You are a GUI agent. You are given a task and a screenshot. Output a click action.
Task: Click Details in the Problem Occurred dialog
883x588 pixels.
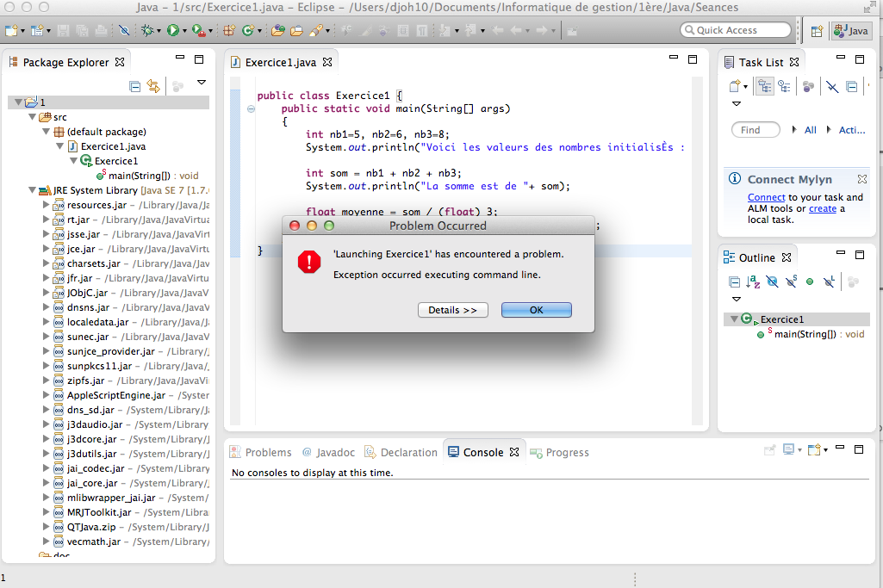[x=452, y=310]
